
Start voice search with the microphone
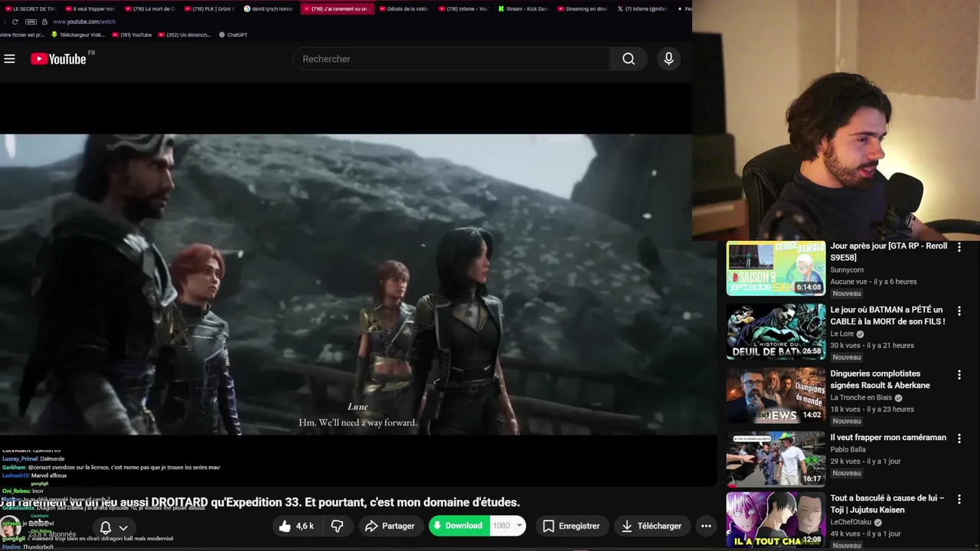668,59
